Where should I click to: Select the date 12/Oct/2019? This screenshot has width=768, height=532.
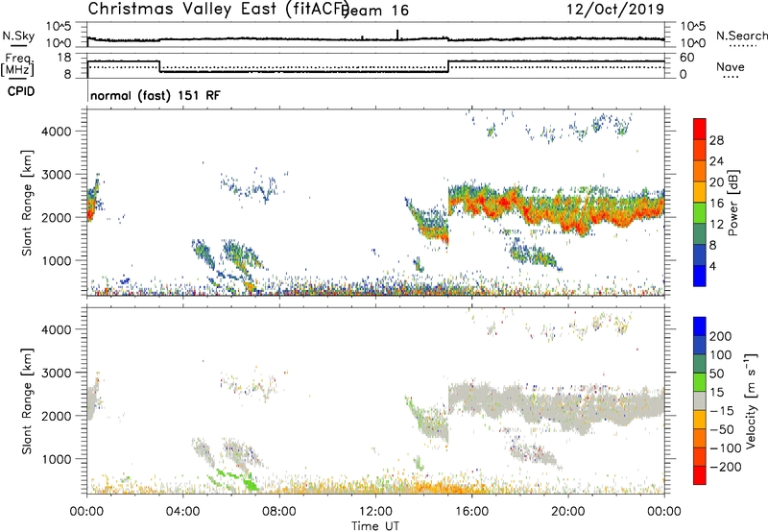615,10
